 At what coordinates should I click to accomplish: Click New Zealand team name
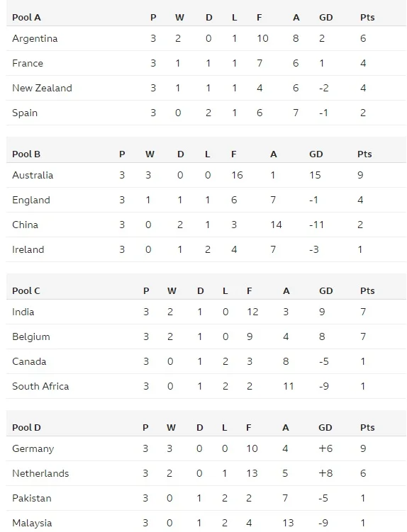click(x=42, y=88)
